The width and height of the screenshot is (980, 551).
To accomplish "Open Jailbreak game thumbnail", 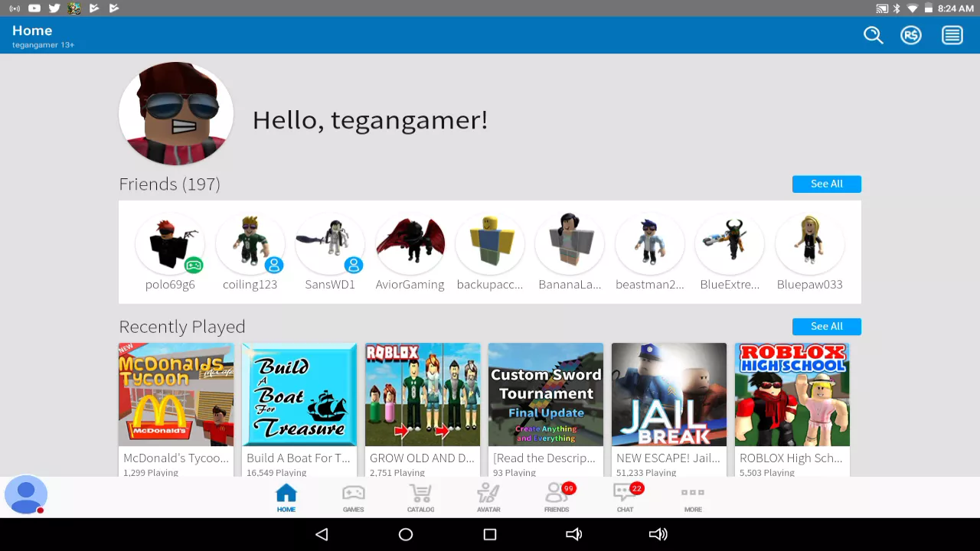I will coord(669,394).
